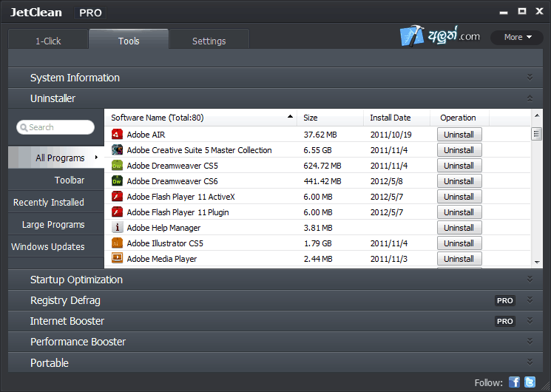The width and height of the screenshot is (551, 392).
Task: Show the Toolbar category
Action: point(56,180)
